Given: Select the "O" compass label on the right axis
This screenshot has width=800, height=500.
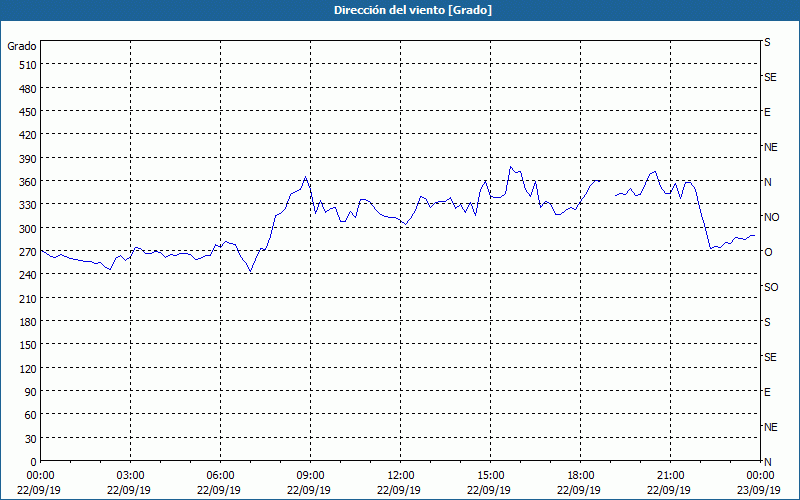Looking at the screenshot, I should click(768, 252).
